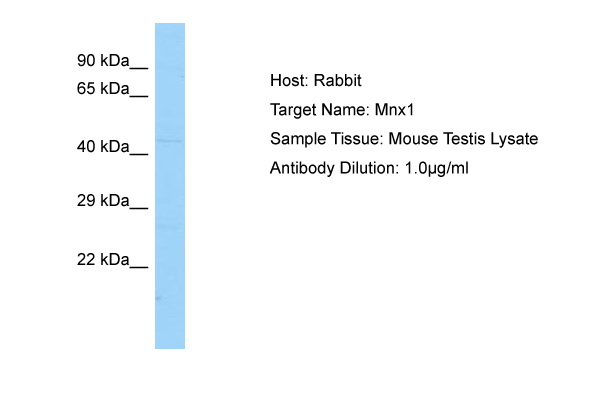Viewport: 600px width, 400px height.
Task: Click the 40 kDa marker label
Action: coord(112,147)
